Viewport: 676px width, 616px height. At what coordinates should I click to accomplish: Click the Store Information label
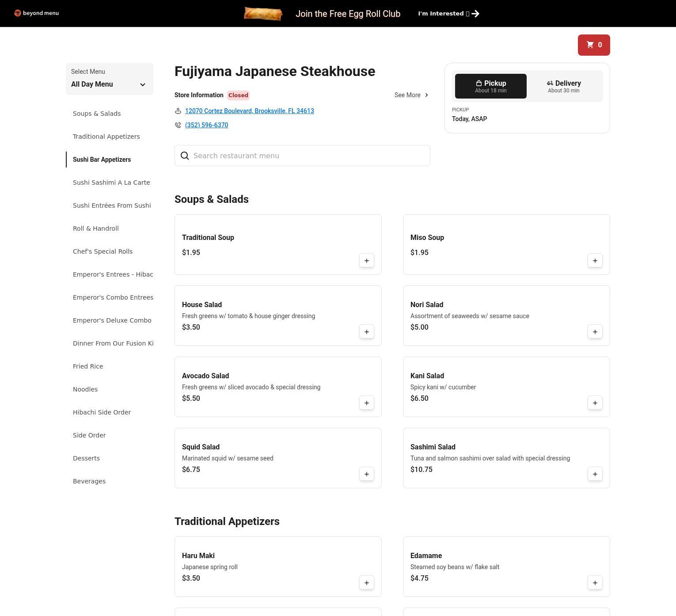tap(199, 95)
